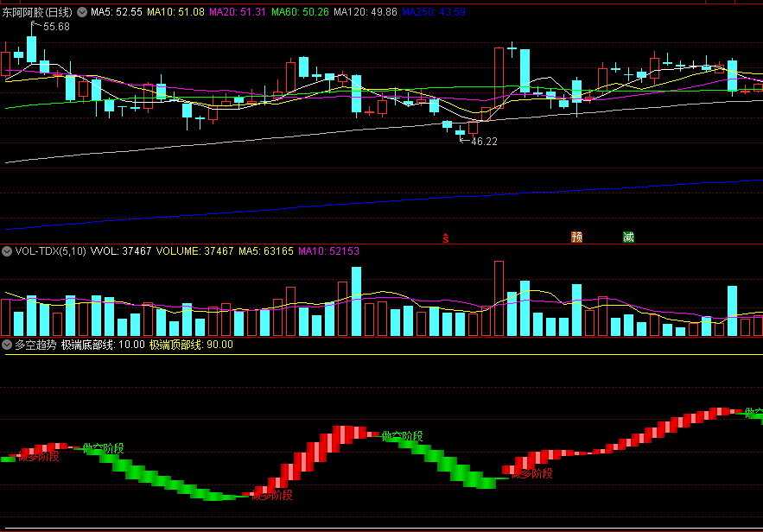Click the VVOL: 37467 readout
The image size is (763, 532).
pyautogui.click(x=121, y=251)
